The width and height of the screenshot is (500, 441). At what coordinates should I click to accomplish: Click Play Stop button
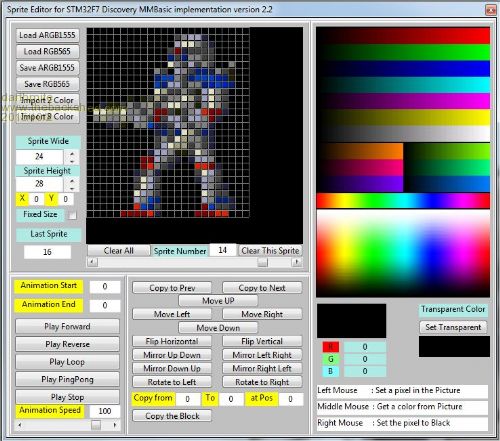coord(67,397)
